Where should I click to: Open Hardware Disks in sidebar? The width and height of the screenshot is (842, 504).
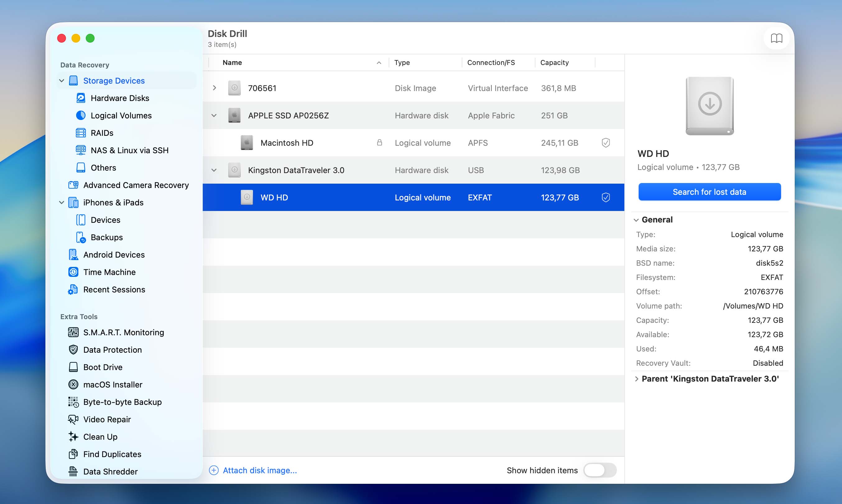[x=120, y=98]
